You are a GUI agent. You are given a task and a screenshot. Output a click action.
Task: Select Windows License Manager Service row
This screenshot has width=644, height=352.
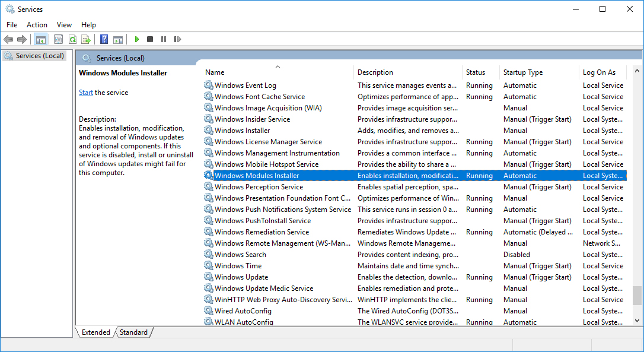pos(415,142)
